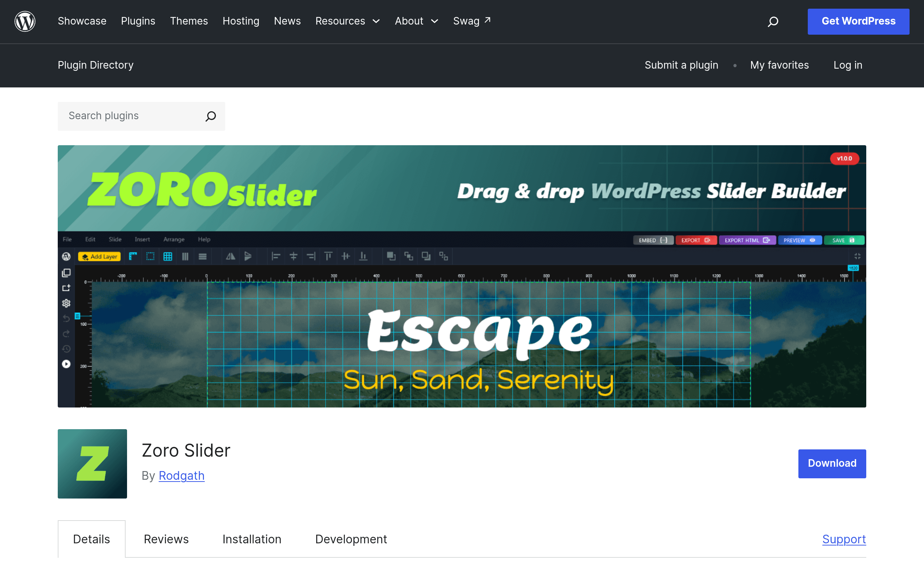The height and width of the screenshot is (578, 924).
Task: Open the Swag external link
Action: click(x=471, y=21)
